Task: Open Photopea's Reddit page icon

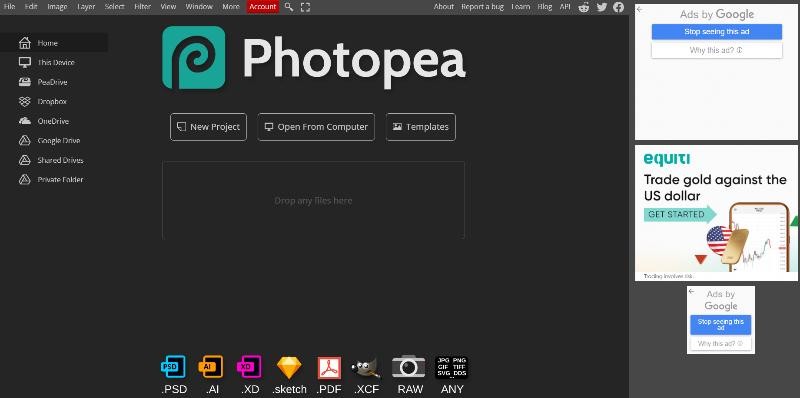Action: (584, 7)
